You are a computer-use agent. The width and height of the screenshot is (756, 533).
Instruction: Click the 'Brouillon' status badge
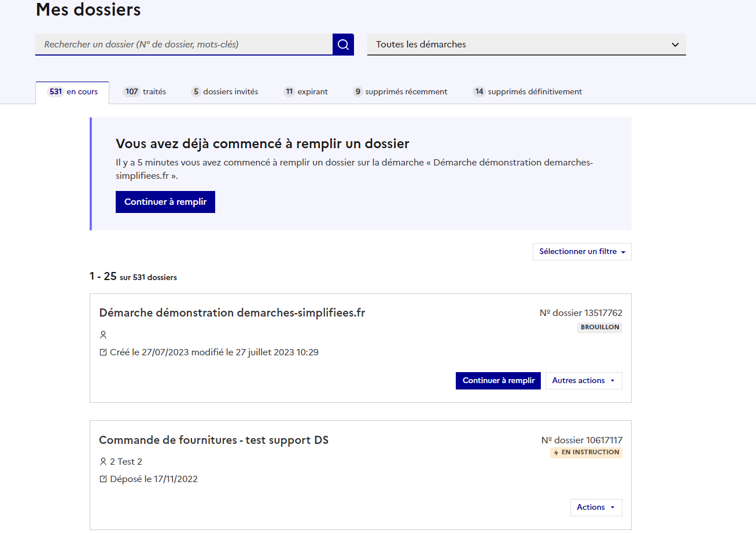click(600, 328)
